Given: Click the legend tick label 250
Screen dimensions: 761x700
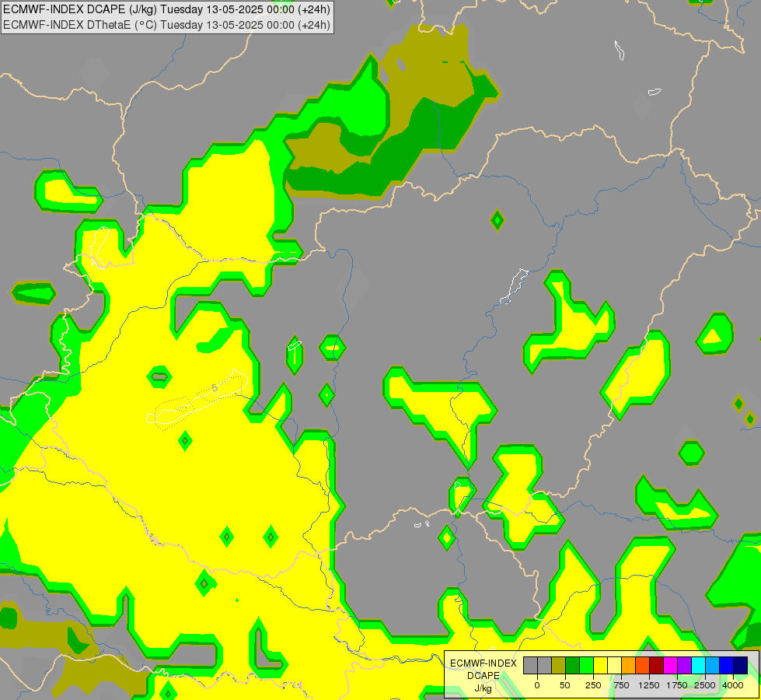Looking at the screenshot, I should pos(593,685).
